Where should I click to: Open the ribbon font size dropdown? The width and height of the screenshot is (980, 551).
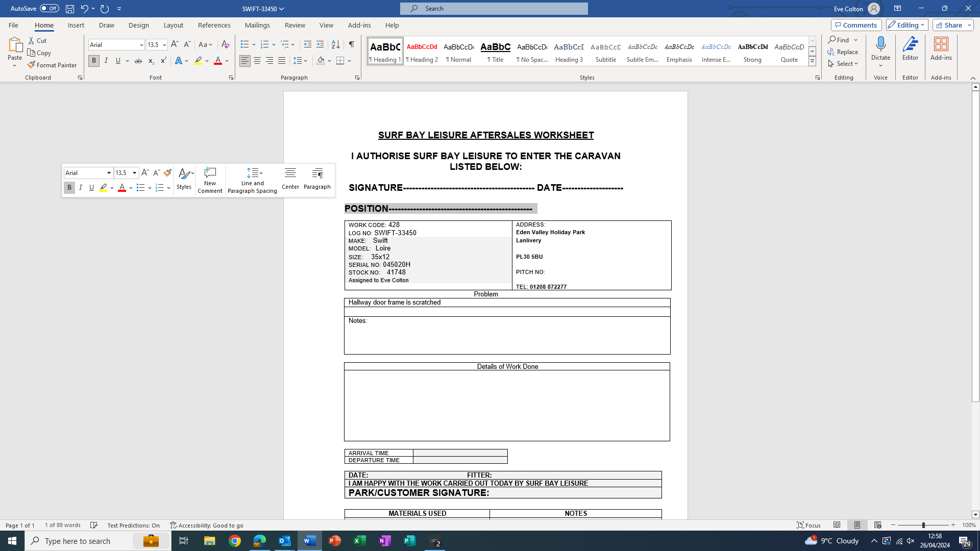[x=164, y=45]
